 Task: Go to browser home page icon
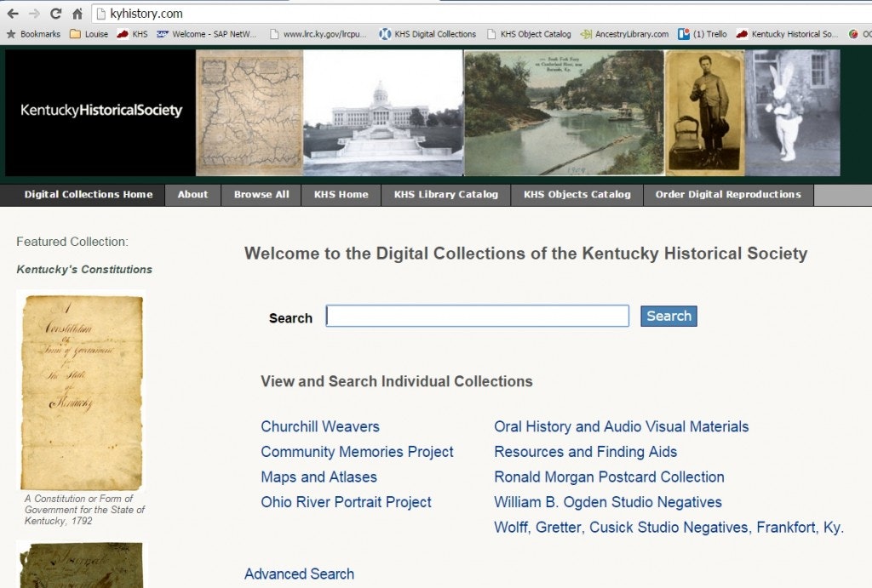click(x=77, y=14)
